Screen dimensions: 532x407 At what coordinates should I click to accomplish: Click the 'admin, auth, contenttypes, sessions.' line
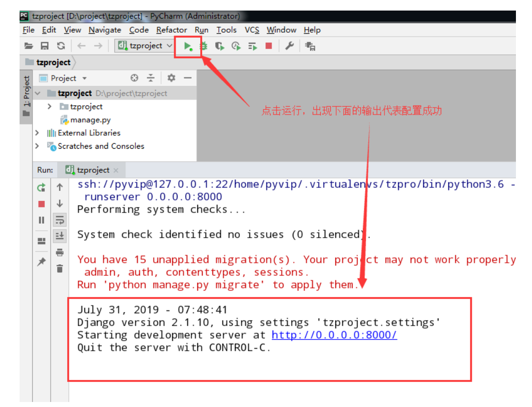[196, 272]
